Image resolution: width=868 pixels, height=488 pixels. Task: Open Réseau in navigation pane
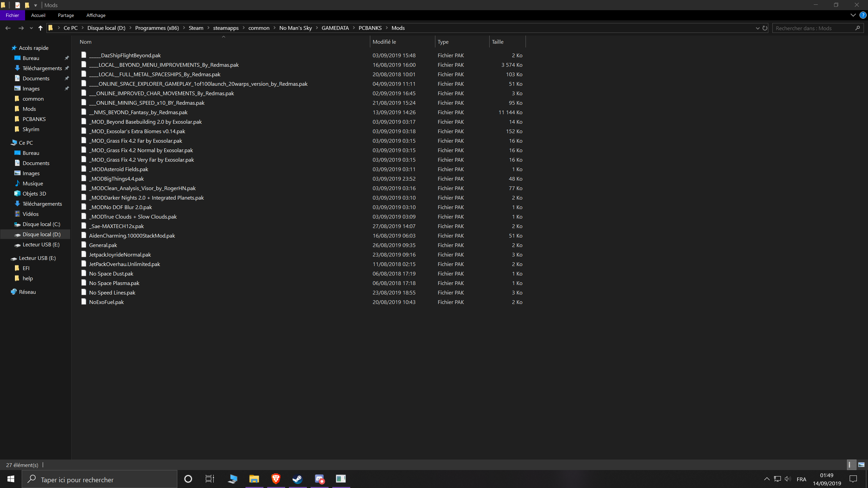pos(27,292)
